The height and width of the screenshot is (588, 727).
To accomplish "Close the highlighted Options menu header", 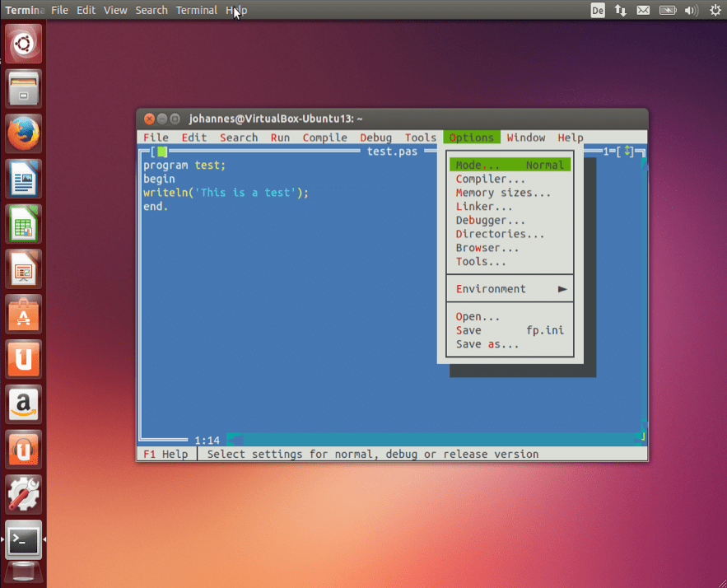I will (472, 138).
